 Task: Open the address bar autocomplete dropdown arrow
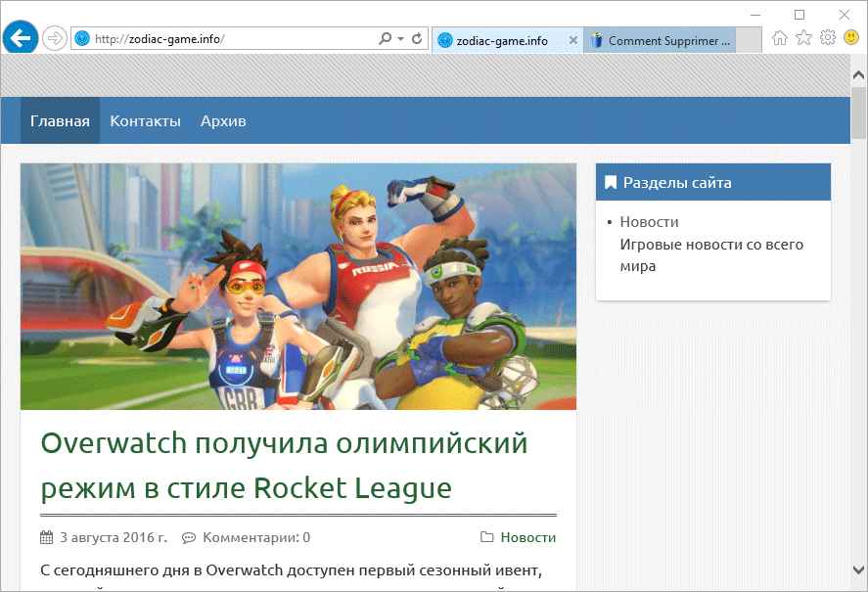(401, 39)
